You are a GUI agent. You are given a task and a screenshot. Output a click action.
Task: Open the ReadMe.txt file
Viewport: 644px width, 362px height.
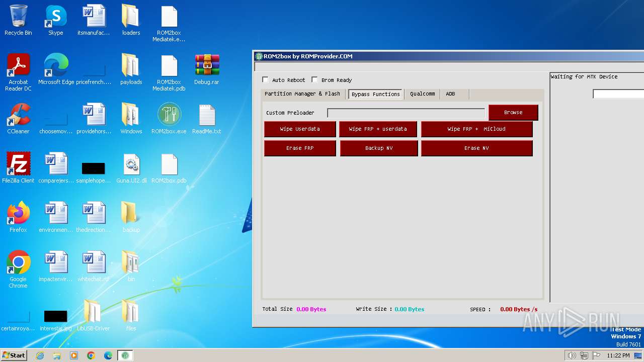pos(207,119)
